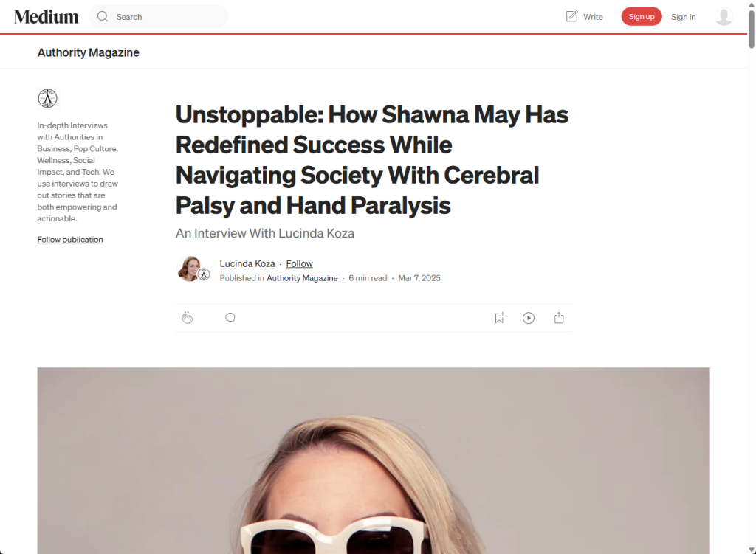The image size is (756, 554).
Task: Click the Authority Magazine header title
Action: click(89, 52)
